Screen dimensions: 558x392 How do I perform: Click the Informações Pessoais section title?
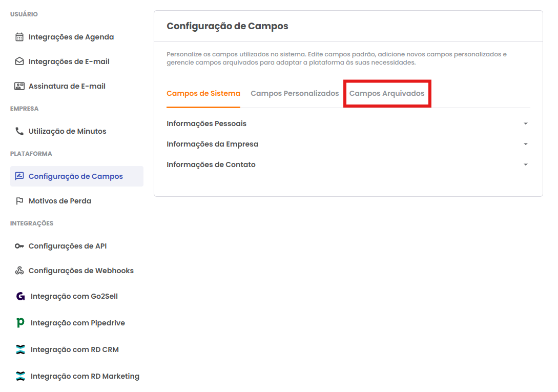point(206,123)
